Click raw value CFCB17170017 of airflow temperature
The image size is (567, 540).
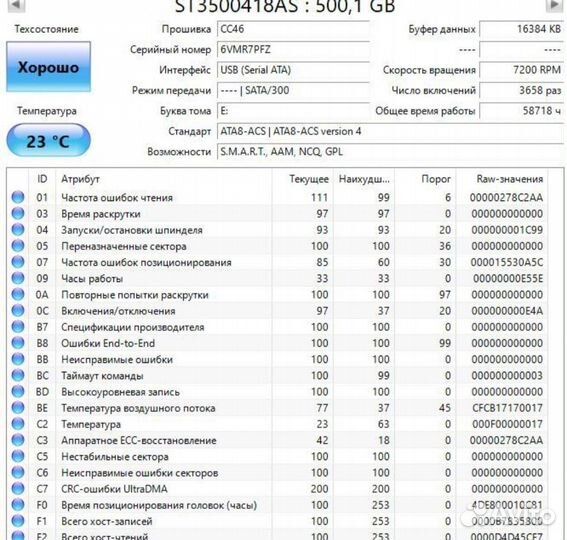[x=507, y=408]
